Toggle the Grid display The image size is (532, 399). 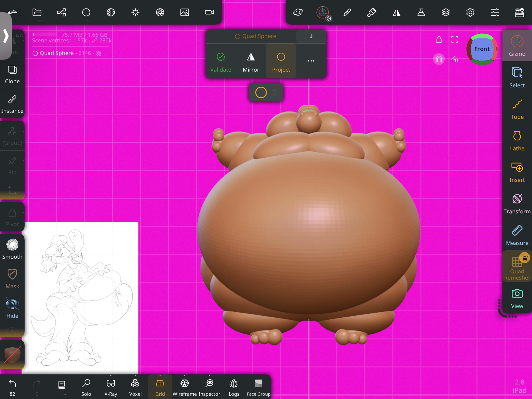(x=160, y=387)
